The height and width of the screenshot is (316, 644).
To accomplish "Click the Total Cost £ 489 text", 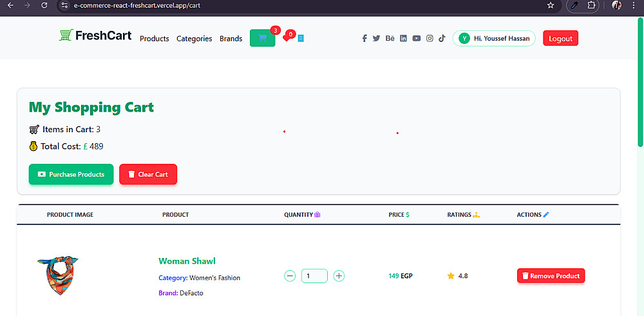I will (66, 146).
